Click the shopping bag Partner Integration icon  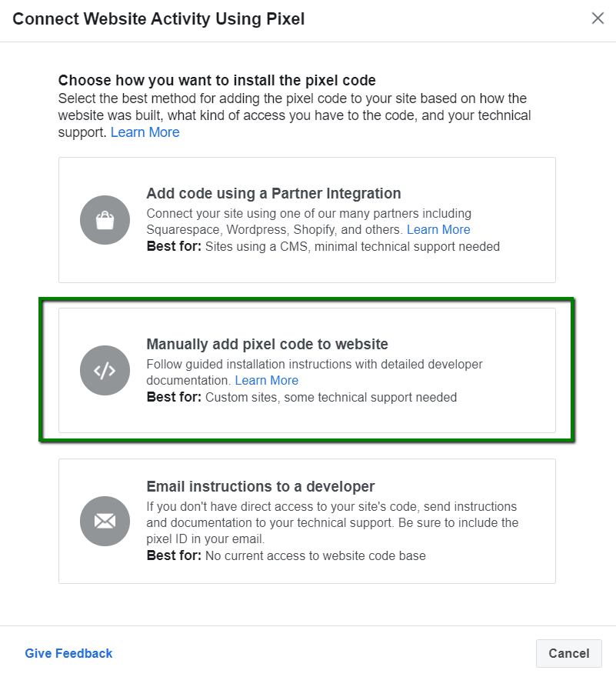click(105, 220)
